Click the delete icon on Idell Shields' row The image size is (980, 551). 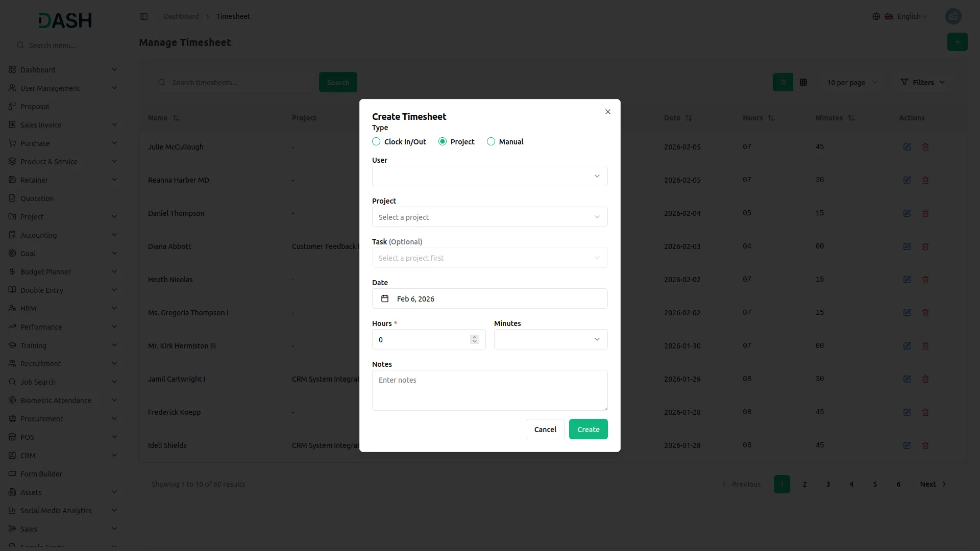(x=925, y=445)
